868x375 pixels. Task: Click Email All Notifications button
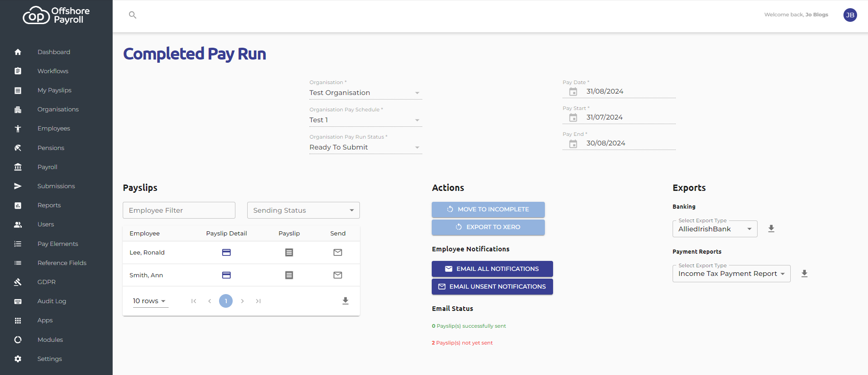click(x=492, y=269)
